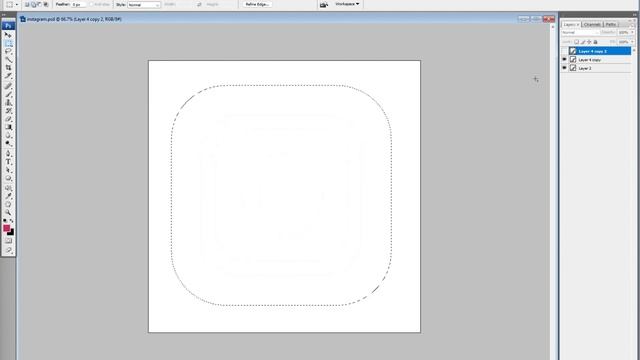The image size is (640, 360).
Task: Choose Subtract from selection mode
Action: [x=39, y=4]
